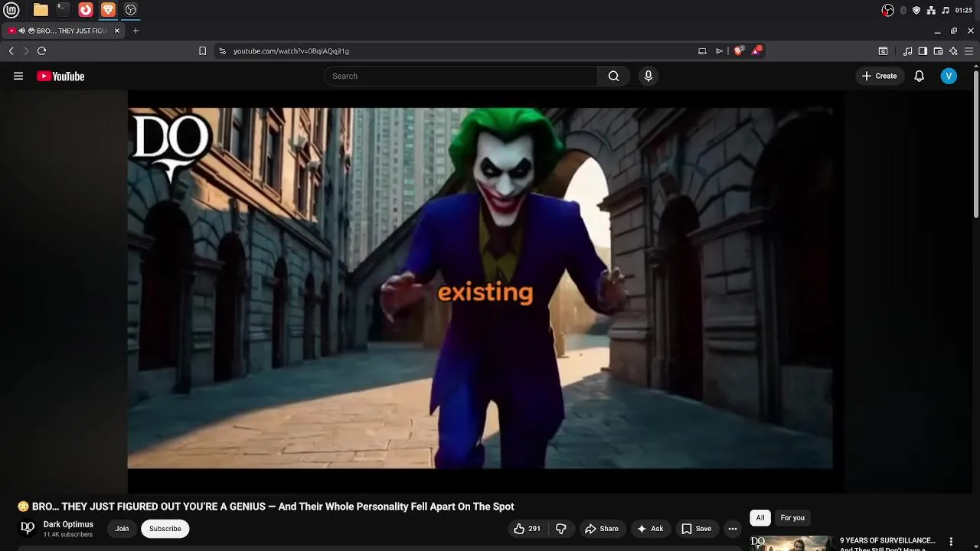Bookmark this page
Viewport: 980px width, 551px height.
[202, 51]
